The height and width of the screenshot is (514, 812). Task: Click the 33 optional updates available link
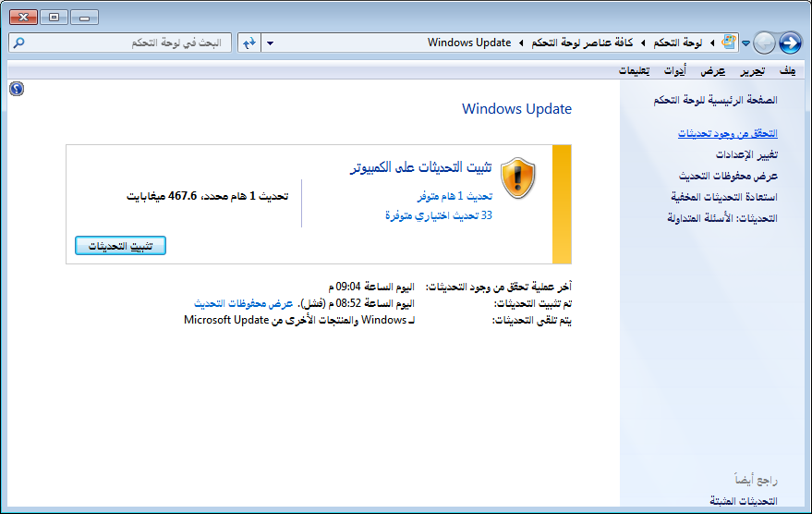pyautogui.click(x=438, y=214)
